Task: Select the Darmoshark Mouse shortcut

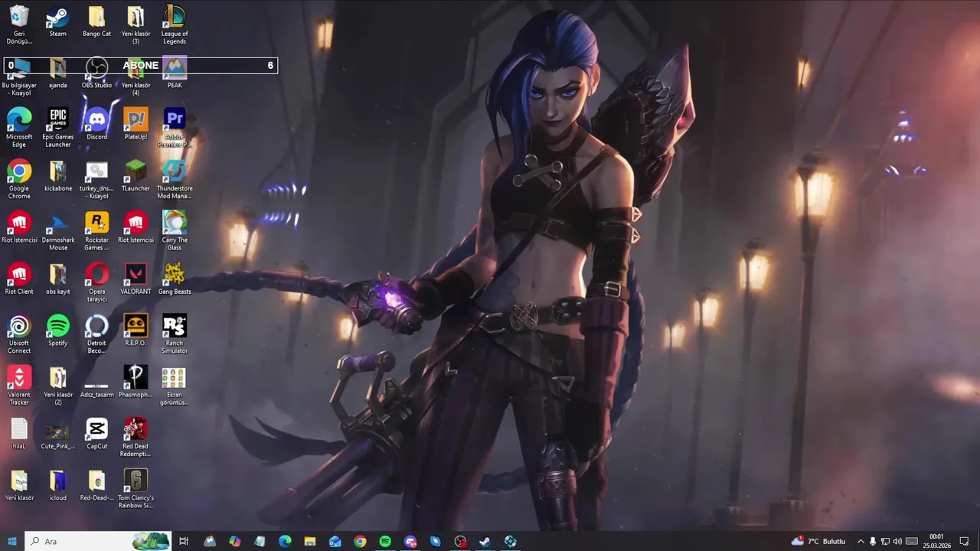Action: [58, 231]
